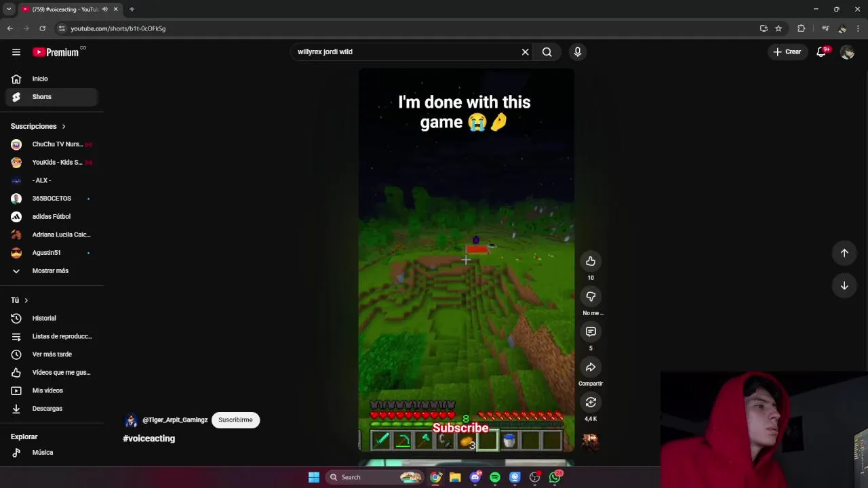Open the Short's sound thumbnail

pos(591,441)
